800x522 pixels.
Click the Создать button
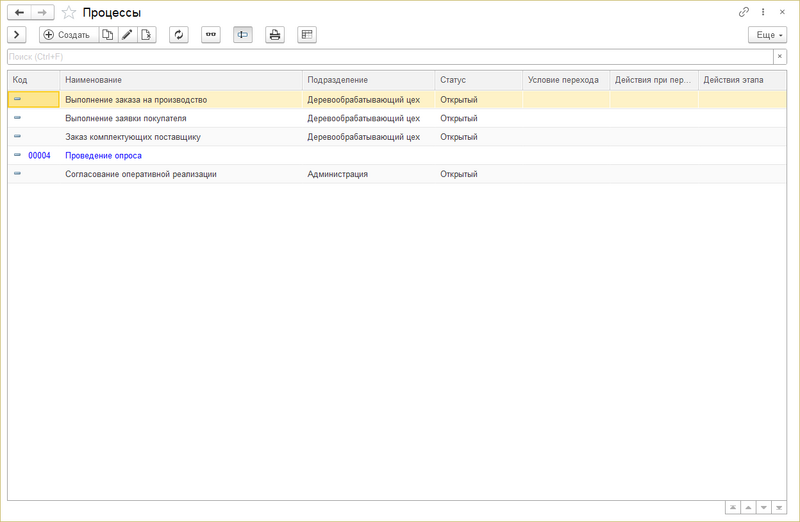[69, 35]
